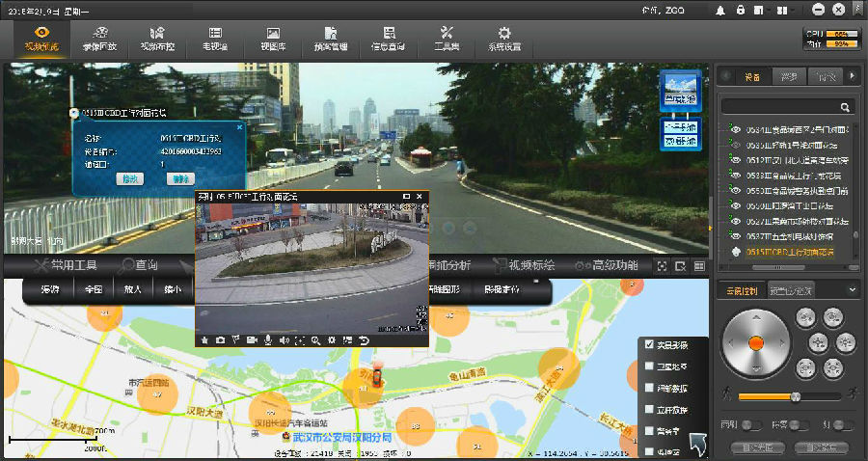Click the search icon in the device panel

[845, 107]
